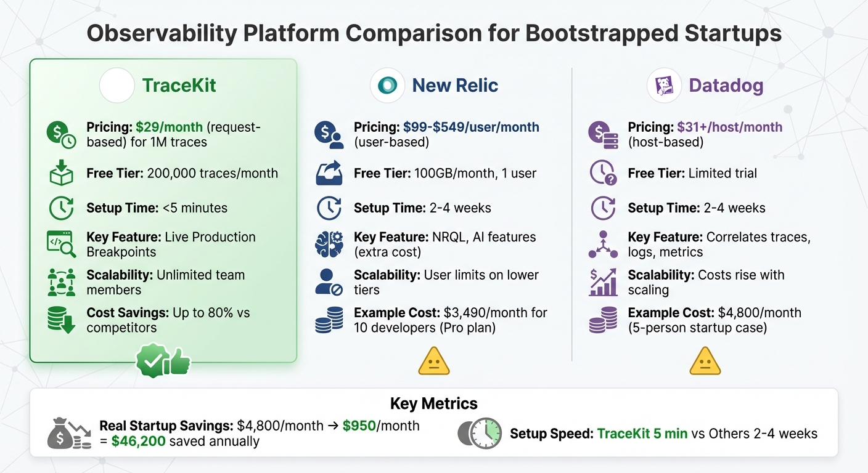Click the Key Metrics heading
Screen dimensions: 868x473
(x=433, y=403)
